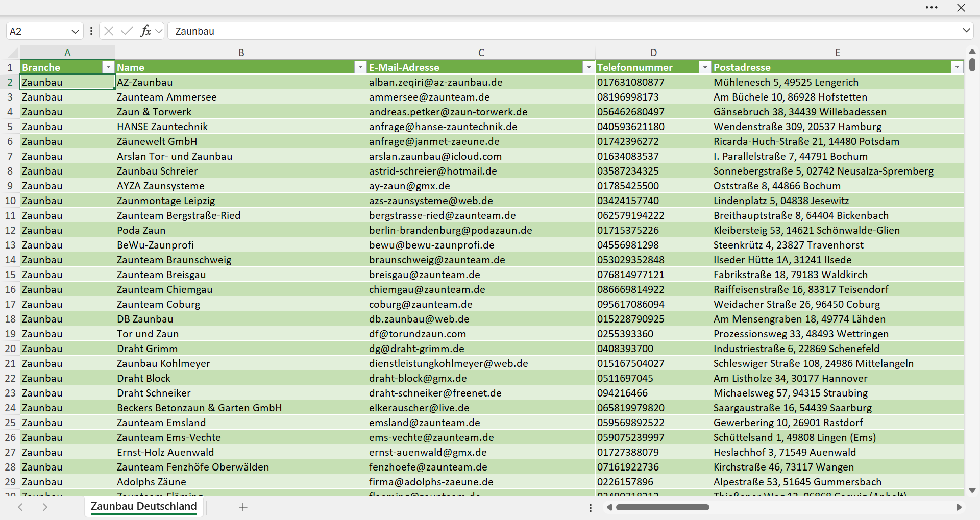Select address Ricarda-Huch-Straße 21, 14480 Potsdam

[838, 141]
